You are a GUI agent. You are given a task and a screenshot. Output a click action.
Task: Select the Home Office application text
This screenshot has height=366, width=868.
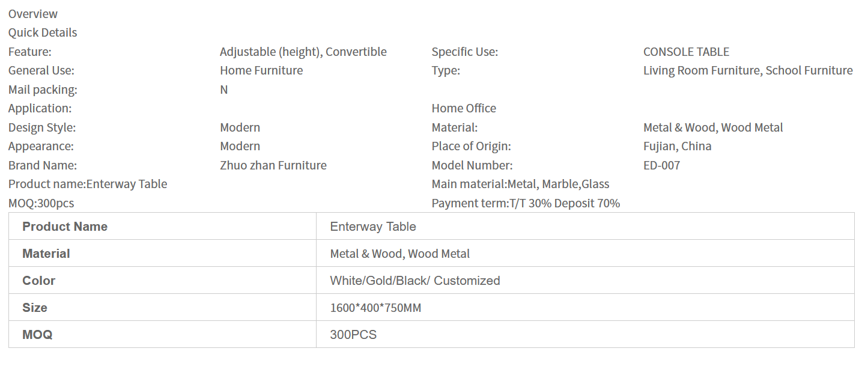point(464,108)
